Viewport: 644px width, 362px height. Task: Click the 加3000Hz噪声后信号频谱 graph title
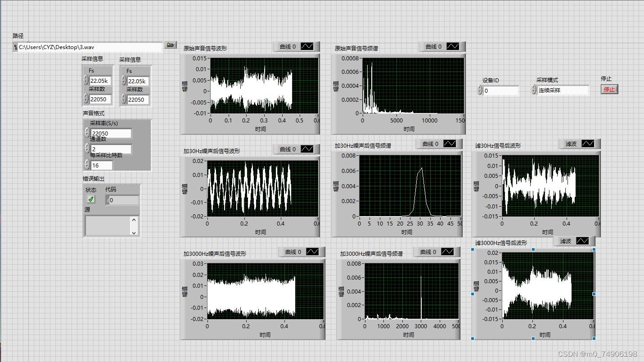[371, 253]
